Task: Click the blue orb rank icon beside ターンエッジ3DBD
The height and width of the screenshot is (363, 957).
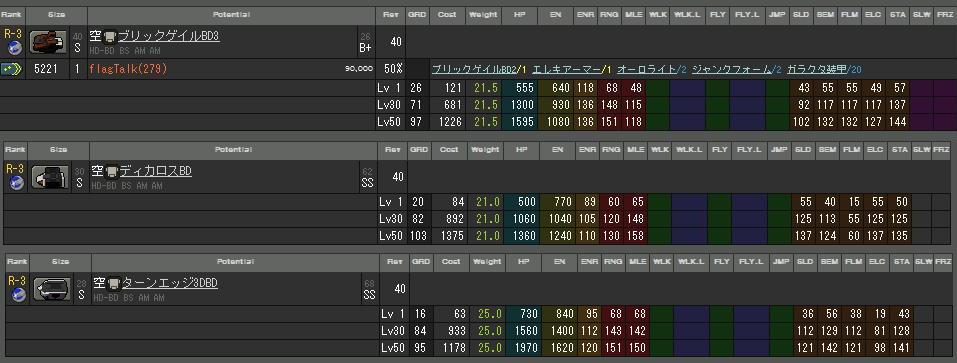Action: 18,295
